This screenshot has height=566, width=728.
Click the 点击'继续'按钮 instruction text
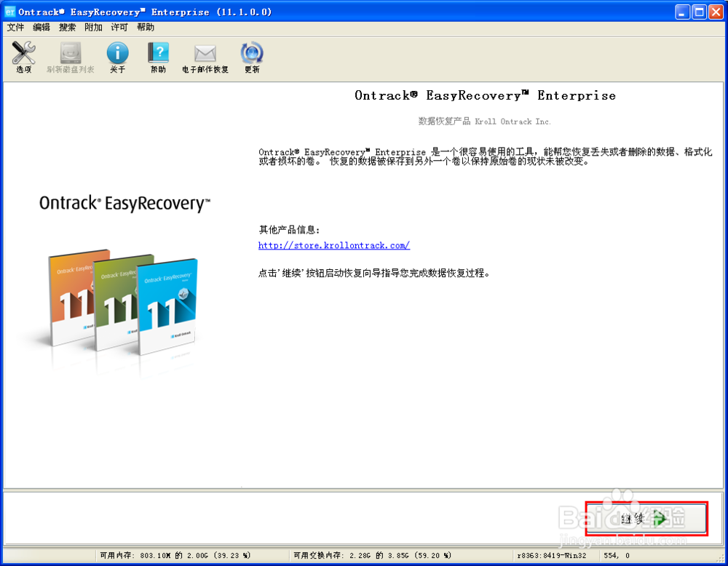[374, 273]
